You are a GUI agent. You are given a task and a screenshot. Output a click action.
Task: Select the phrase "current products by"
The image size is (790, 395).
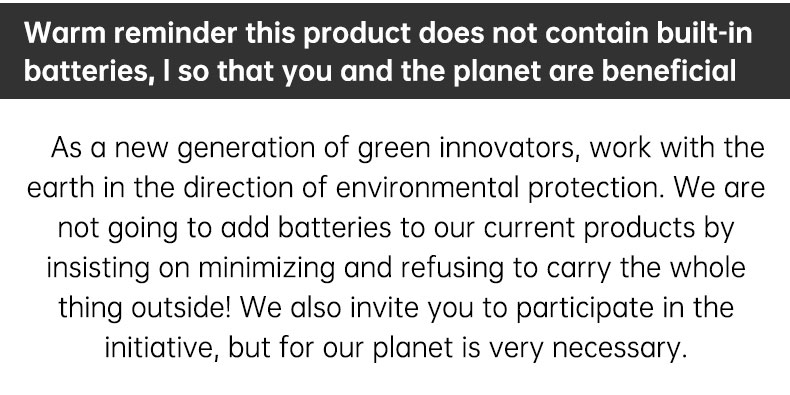[x=609, y=228]
